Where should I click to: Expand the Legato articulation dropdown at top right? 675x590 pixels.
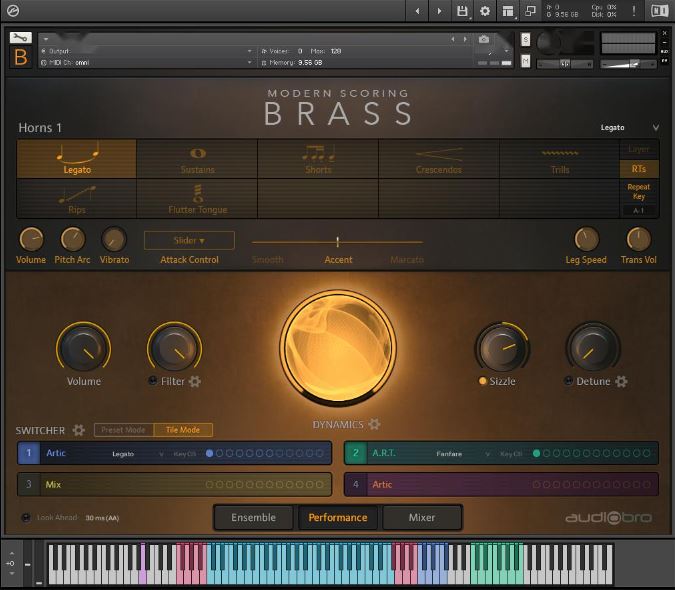click(x=656, y=127)
